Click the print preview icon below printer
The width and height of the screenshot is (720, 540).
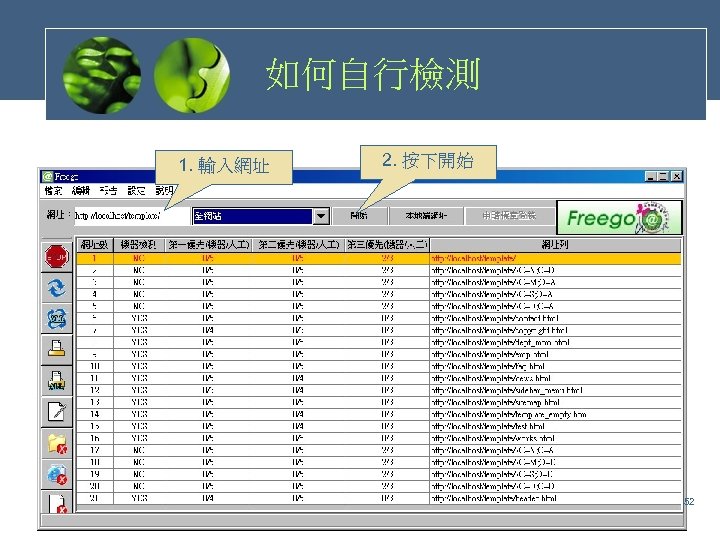[x=57, y=381]
